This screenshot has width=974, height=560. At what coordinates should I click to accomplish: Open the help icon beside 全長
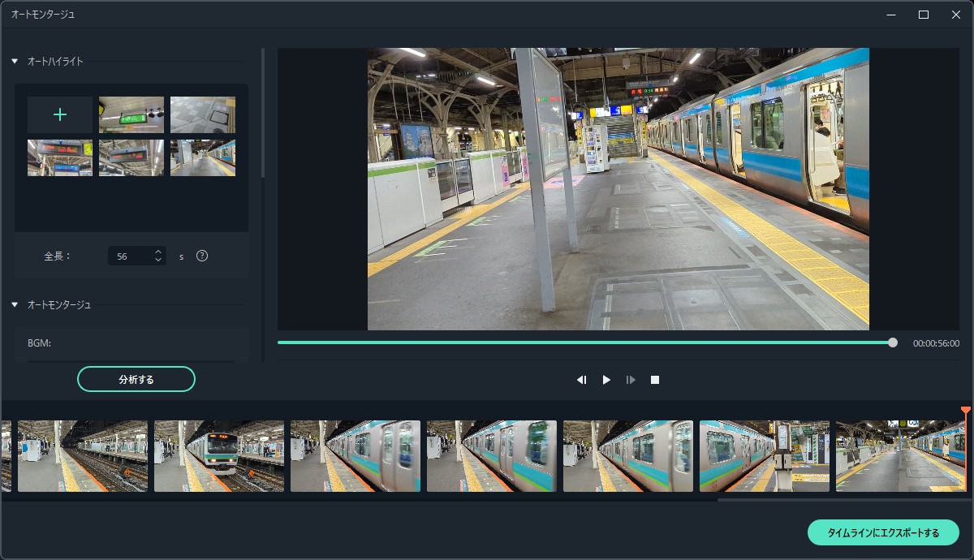pos(202,256)
